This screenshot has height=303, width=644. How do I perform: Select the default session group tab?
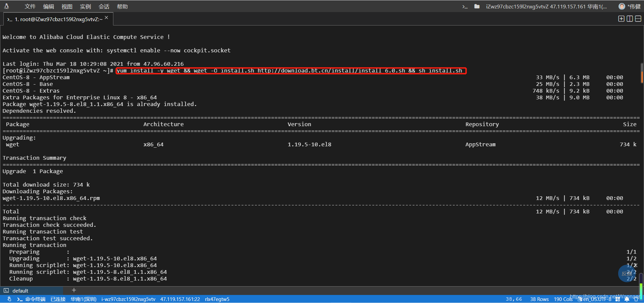(32, 291)
